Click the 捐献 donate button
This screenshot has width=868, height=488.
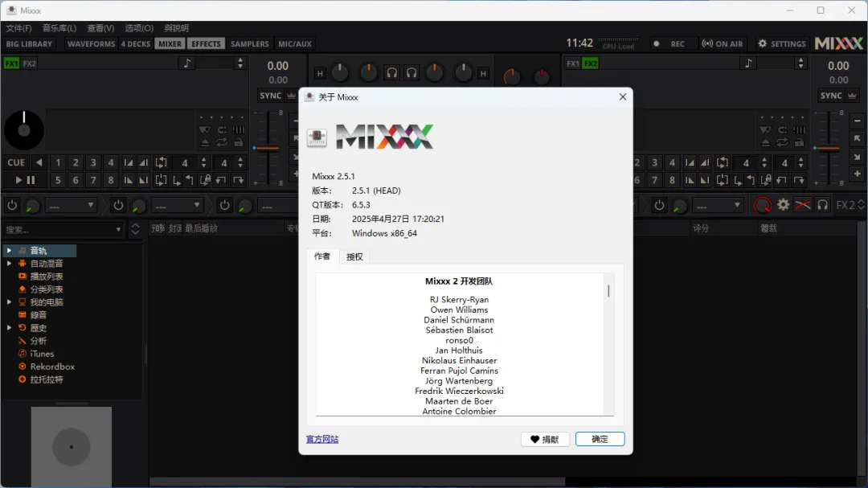point(545,439)
